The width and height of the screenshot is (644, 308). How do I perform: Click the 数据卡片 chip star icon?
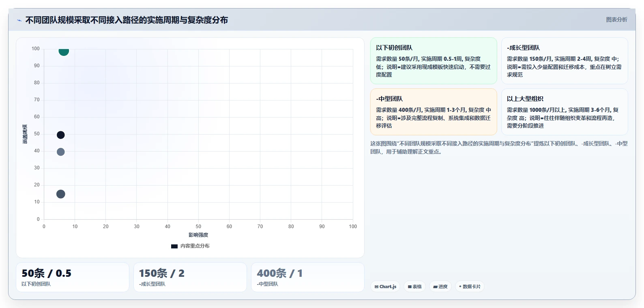pyautogui.click(x=460, y=287)
